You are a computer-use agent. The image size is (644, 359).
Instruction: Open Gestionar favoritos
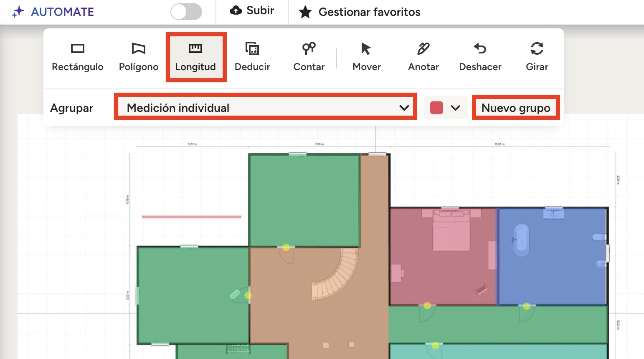point(360,12)
